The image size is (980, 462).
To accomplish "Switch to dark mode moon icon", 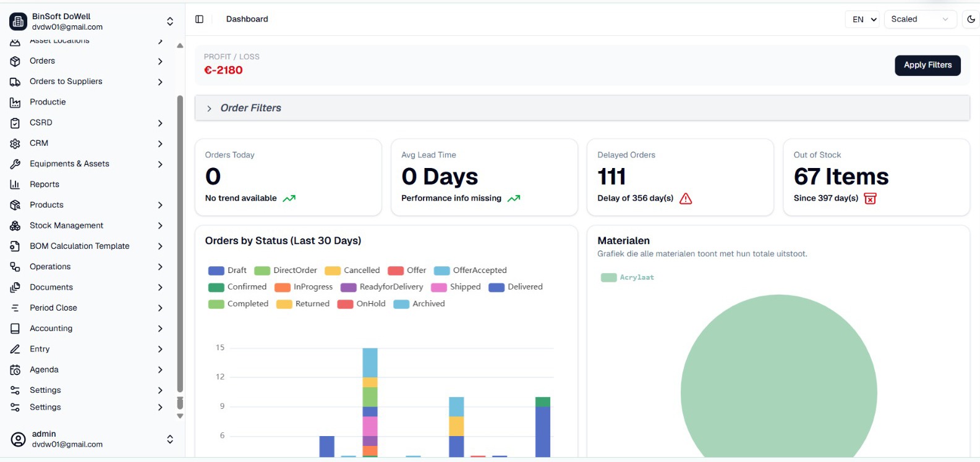I will coord(971,19).
